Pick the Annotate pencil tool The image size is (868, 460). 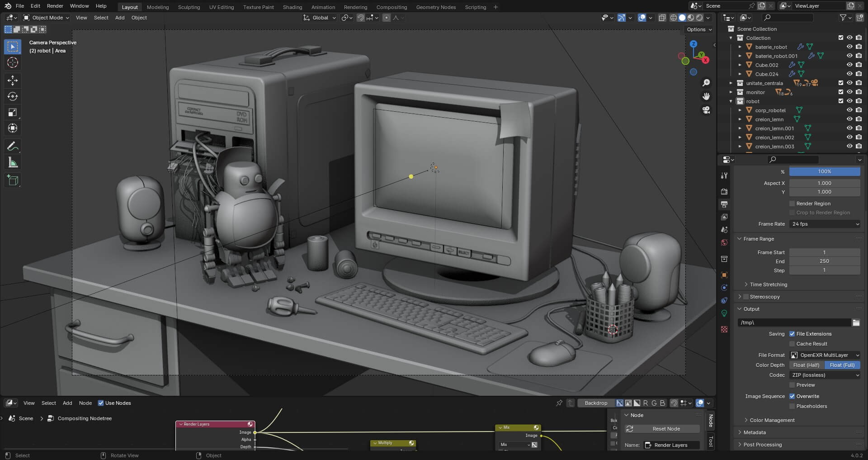click(x=13, y=146)
